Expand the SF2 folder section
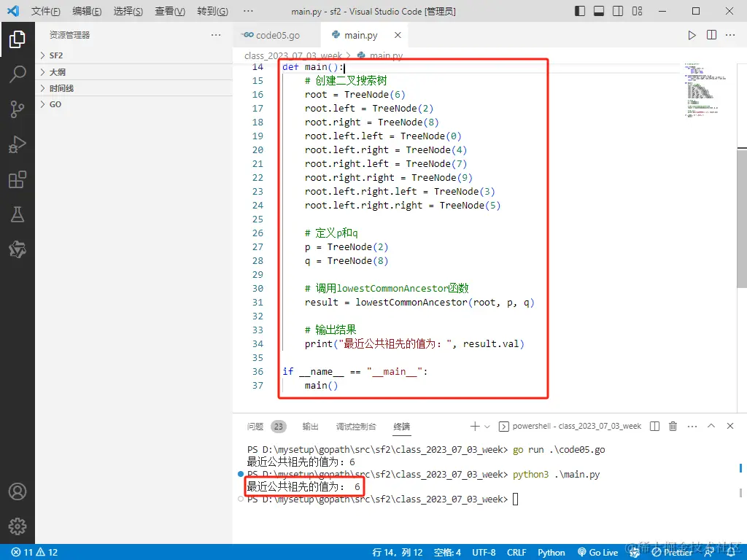 tap(134, 55)
